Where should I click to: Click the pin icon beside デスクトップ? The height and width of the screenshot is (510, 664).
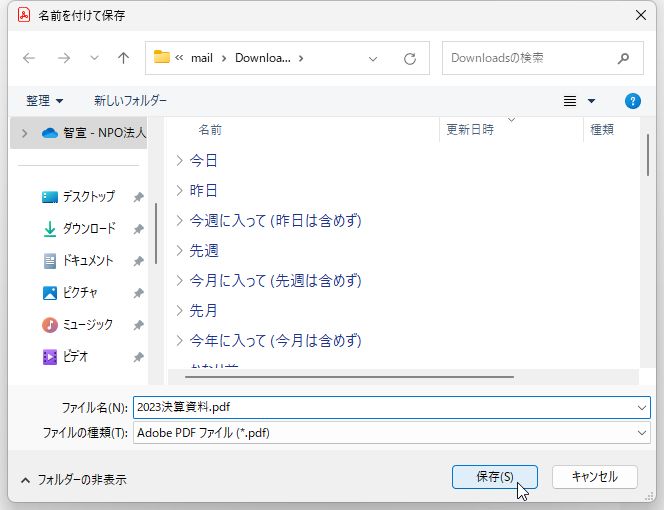coord(138,197)
